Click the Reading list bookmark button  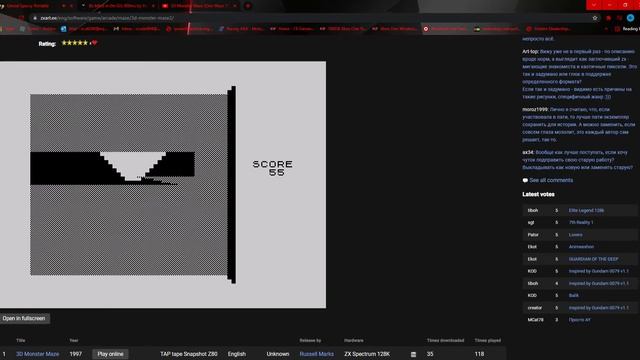[627, 29]
